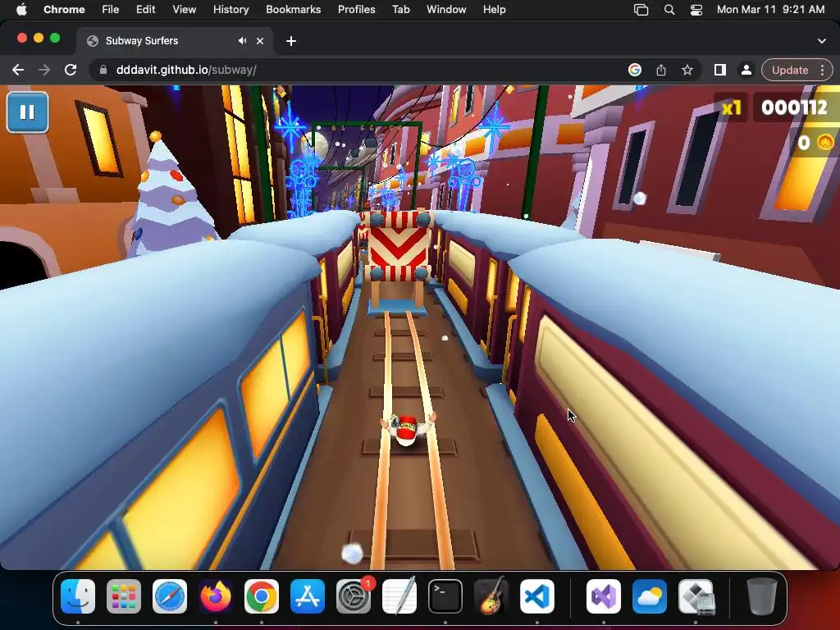This screenshot has width=840, height=630.
Task: Open Control Center in menu bar
Action: click(x=696, y=9)
